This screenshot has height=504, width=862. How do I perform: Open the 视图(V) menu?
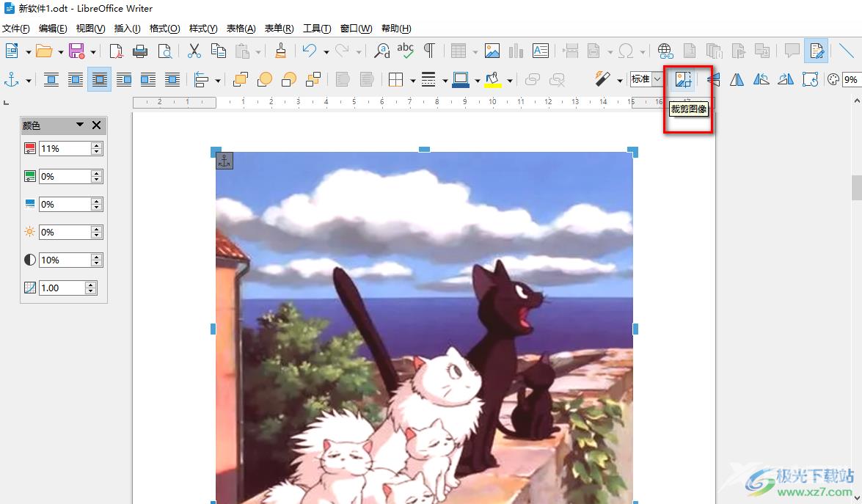(90, 29)
